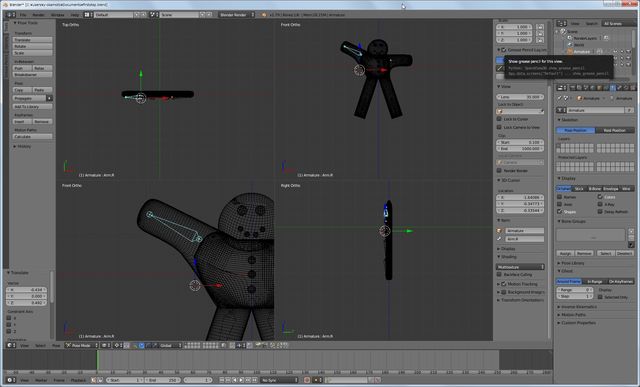Click the translate Vector Z field

coord(26,303)
